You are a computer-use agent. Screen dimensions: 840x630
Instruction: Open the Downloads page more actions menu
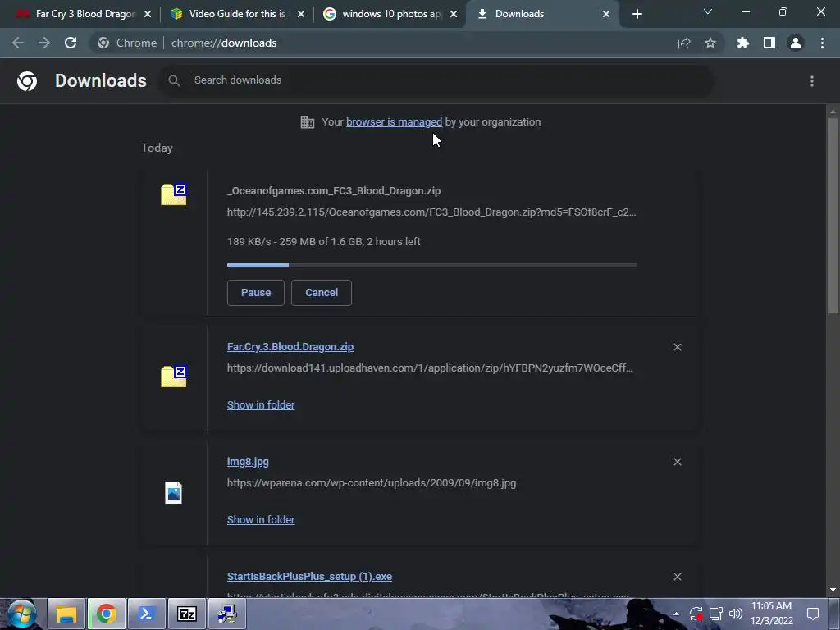(x=812, y=81)
